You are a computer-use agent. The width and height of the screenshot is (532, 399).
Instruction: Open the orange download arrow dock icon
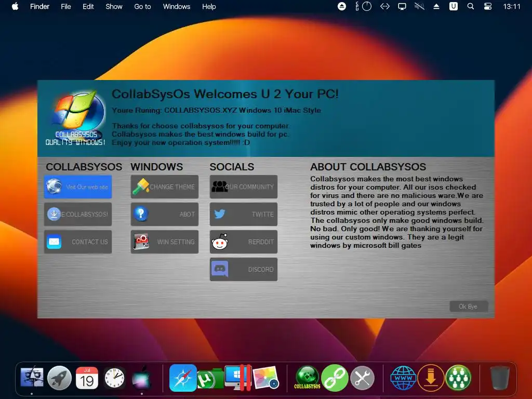click(431, 378)
